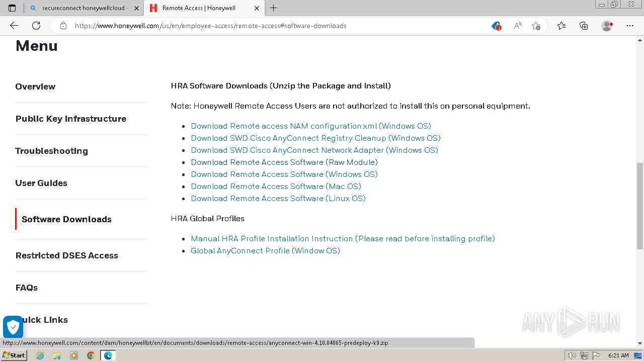644x362 pixels.
Task: Reload the page with the refresh icon
Action: [x=36, y=26]
